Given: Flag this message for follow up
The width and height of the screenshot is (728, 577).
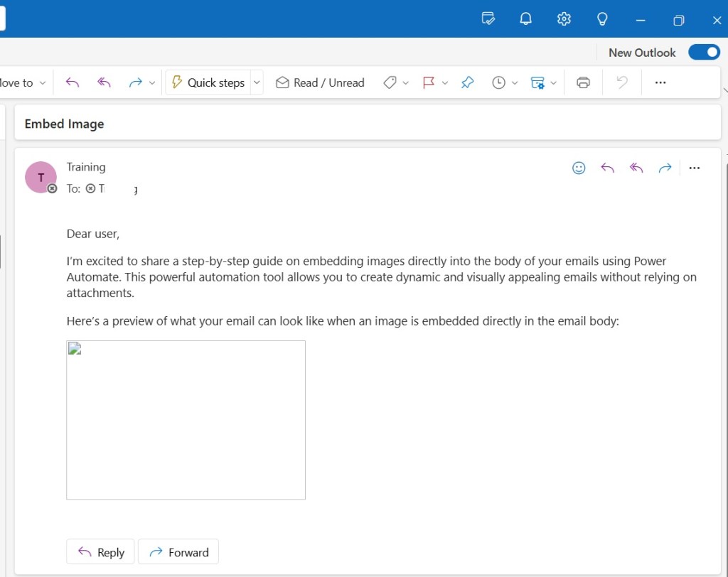Looking at the screenshot, I should (x=427, y=82).
